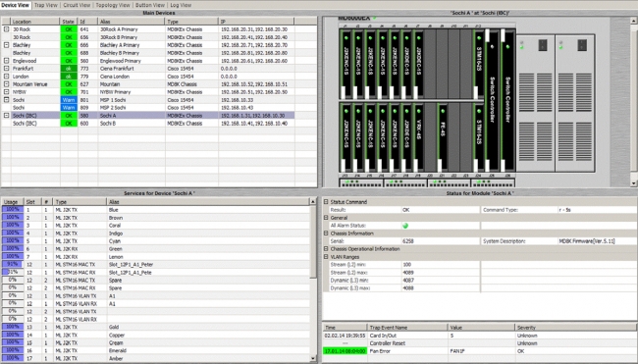Click the chassis view scrollbar down arrow
This screenshot has width=638, height=364.
[634, 183]
